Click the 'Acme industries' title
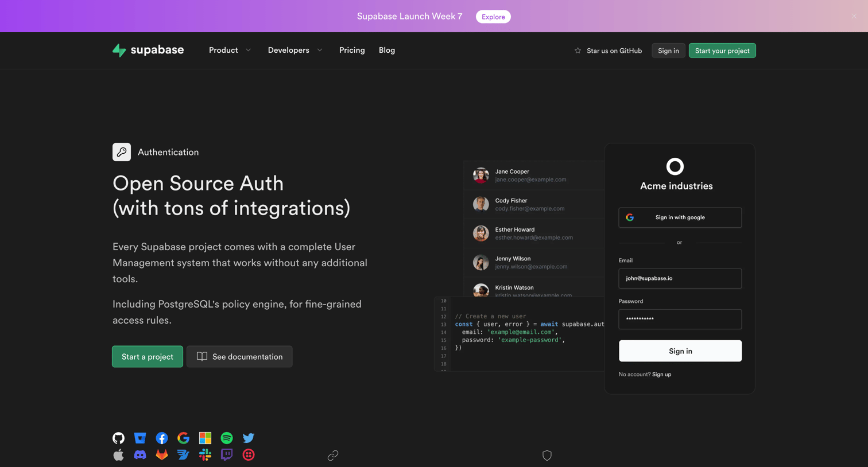 pyautogui.click(x=676, y=186)
